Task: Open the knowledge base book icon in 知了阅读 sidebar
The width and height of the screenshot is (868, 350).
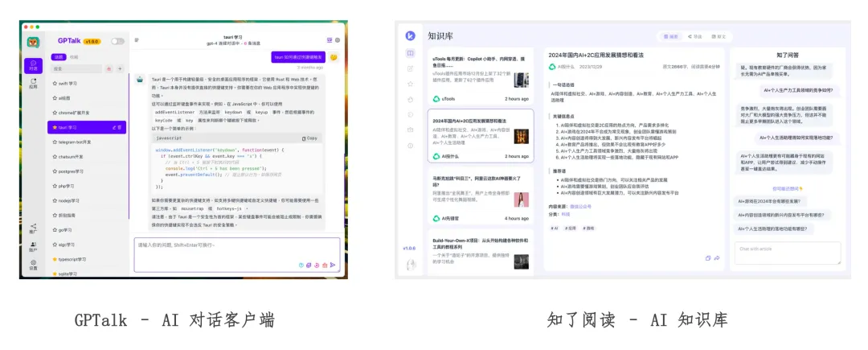Action: point(410,53)
